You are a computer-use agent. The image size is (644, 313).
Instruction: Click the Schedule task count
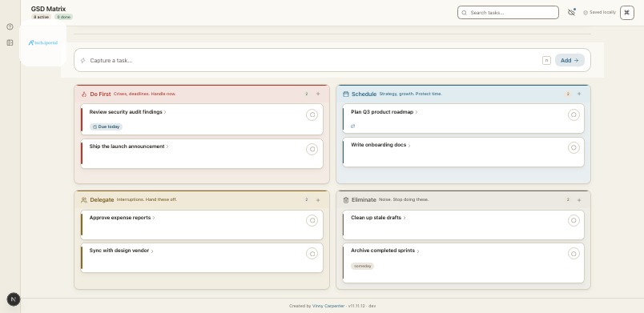pos(568,94)
